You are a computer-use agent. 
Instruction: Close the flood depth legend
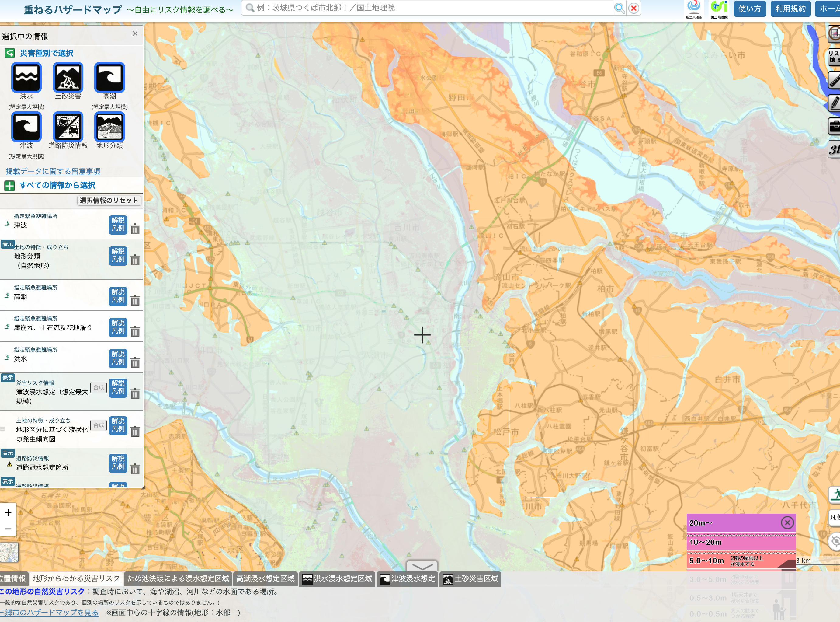pyautogui.click(x=787, y=522)
